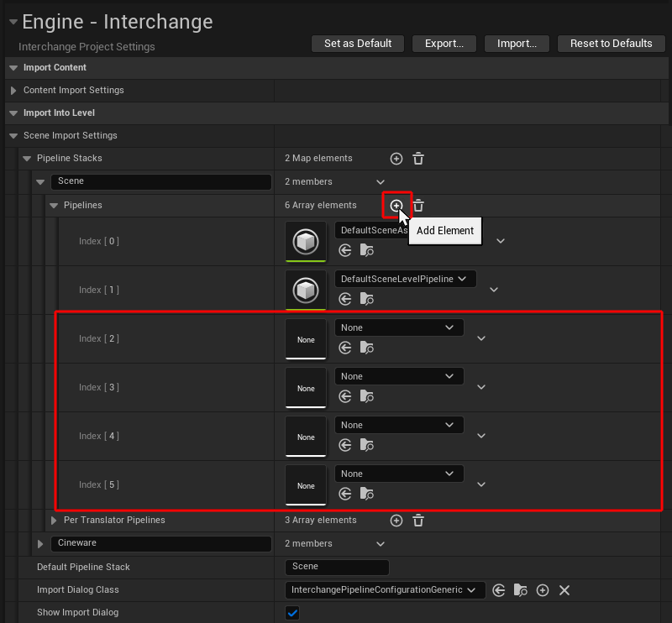Delete all Pipelines array elements

(418, 206)
